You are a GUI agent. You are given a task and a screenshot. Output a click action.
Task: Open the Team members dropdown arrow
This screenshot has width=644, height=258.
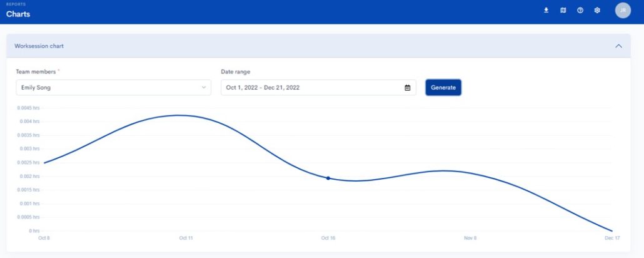tap(204, 88)
